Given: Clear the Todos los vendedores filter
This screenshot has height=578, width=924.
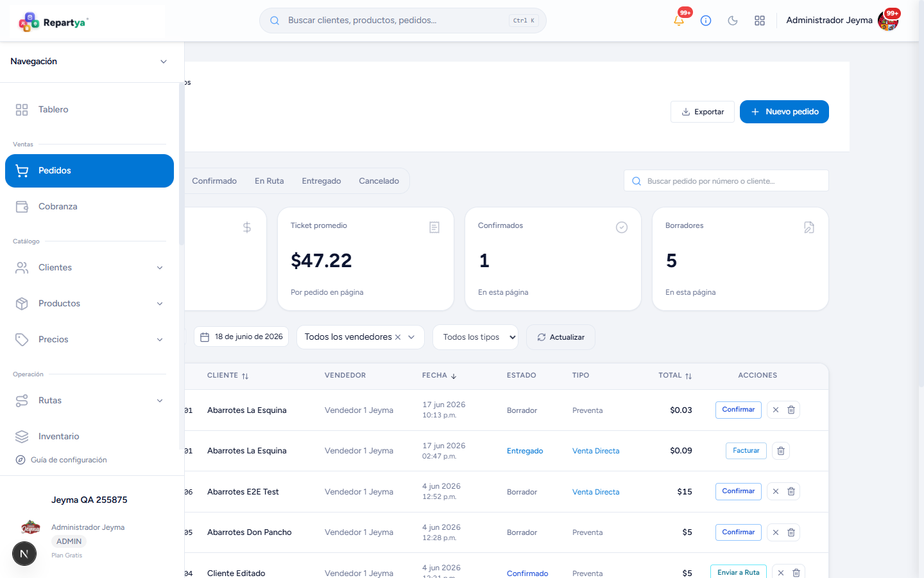Looking at the screenshot, I should pos(398,337).
